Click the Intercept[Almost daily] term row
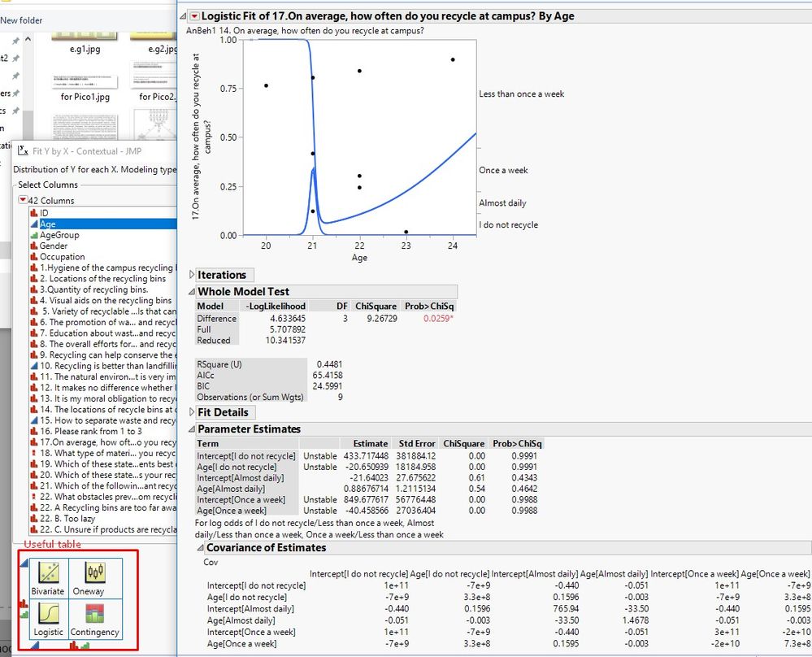This screenshot has width=812, height=657. click(x=241, y=478)
